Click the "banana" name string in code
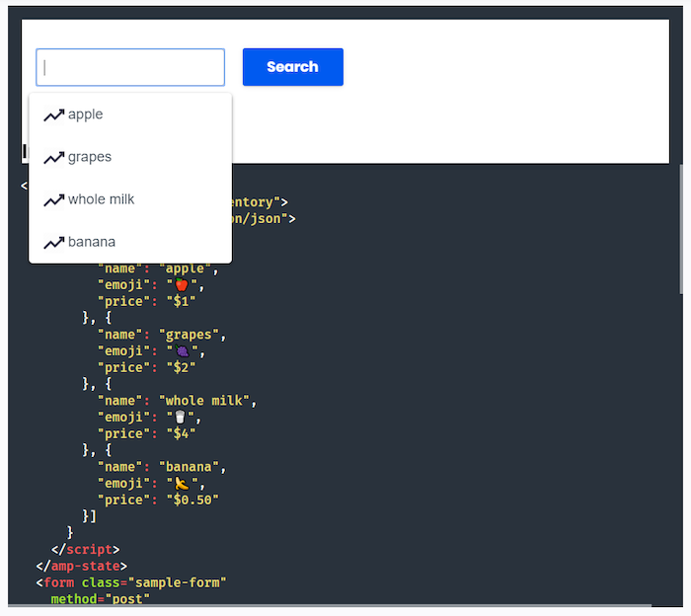 pos(190,467)
